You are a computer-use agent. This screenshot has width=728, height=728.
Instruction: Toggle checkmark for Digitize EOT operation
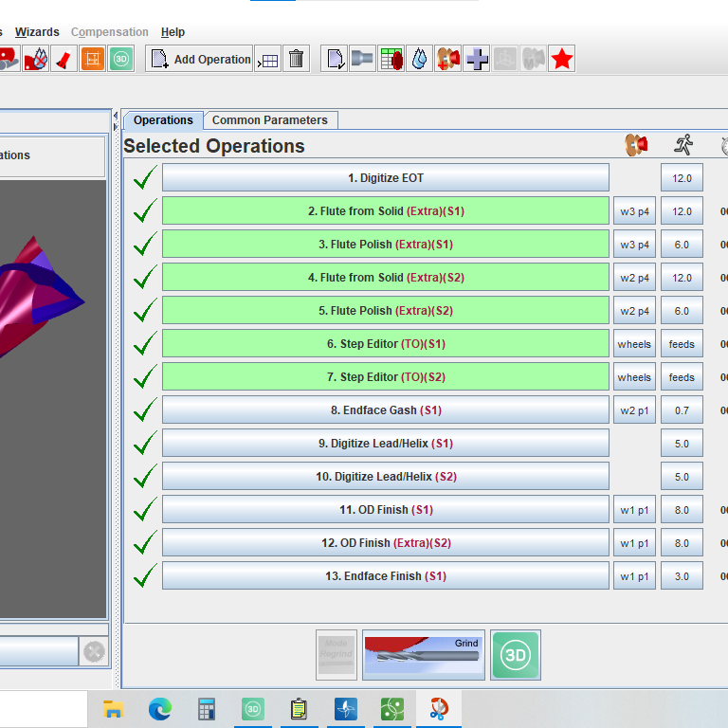[x=145, y=178]
